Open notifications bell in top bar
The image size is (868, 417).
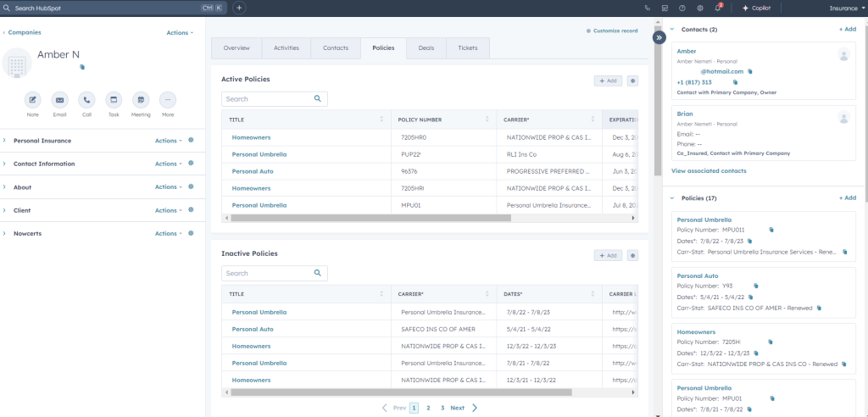pyautogui.click(x=717, y=8)
